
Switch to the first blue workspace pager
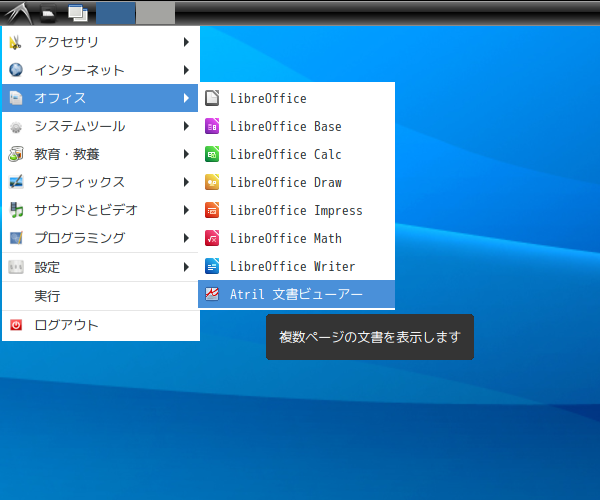click(115, 13)
